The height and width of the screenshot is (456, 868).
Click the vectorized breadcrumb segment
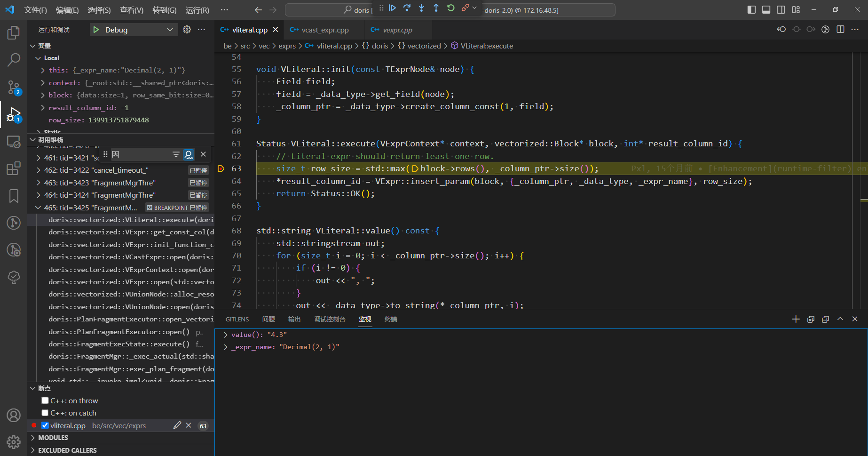[x=424, y=46]
